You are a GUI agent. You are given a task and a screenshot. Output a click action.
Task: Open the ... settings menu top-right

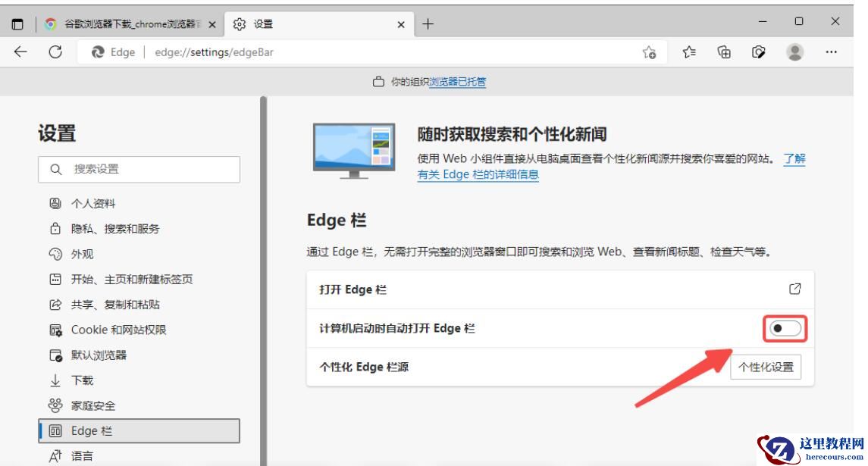pos(832,52)
